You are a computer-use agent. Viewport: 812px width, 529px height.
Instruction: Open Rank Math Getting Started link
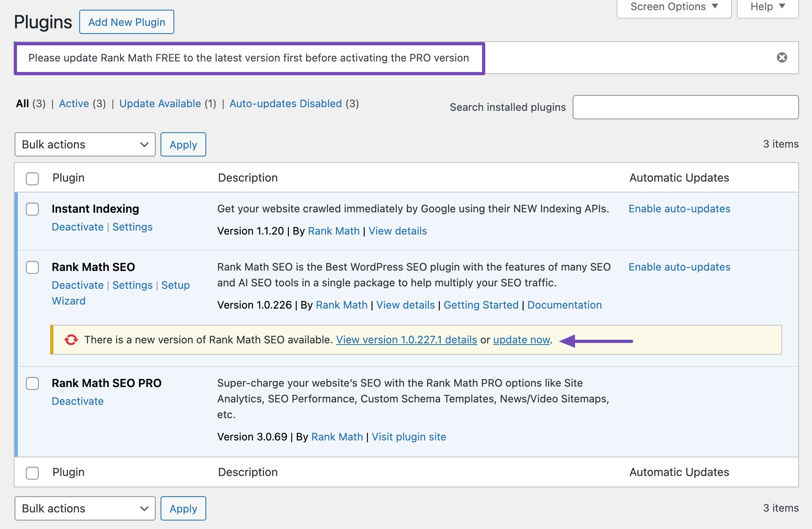click(481, 305)
